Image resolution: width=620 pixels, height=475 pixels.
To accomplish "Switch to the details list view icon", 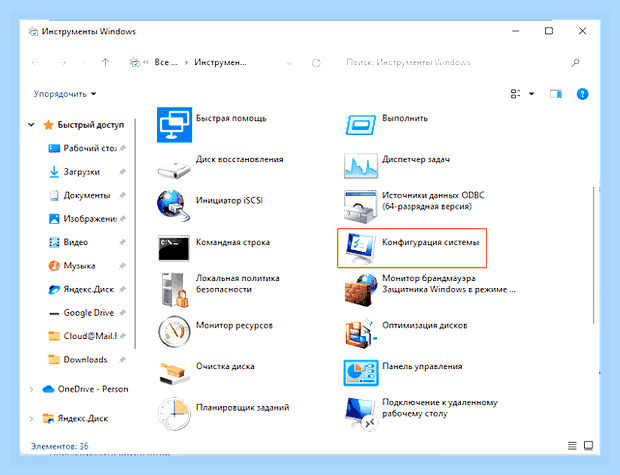I will 572,446.
